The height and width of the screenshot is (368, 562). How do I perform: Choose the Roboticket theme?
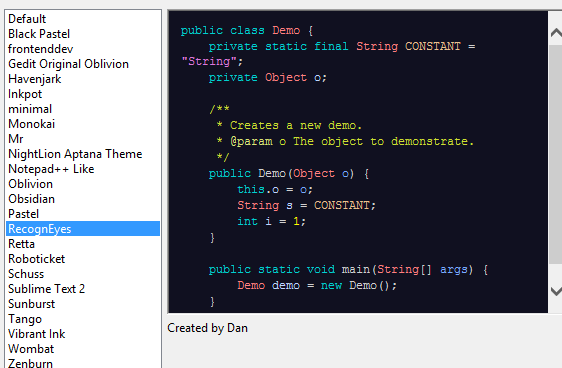point(83,259)
